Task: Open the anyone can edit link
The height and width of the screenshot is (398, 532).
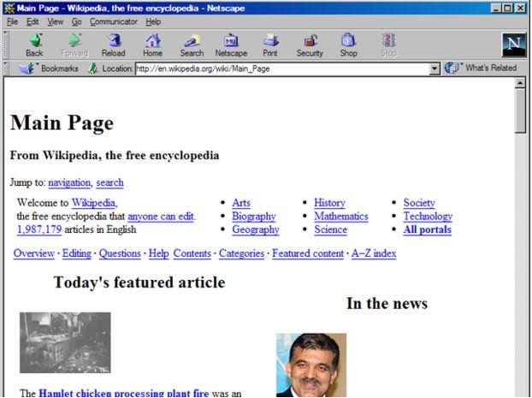Action: point(161,217)
